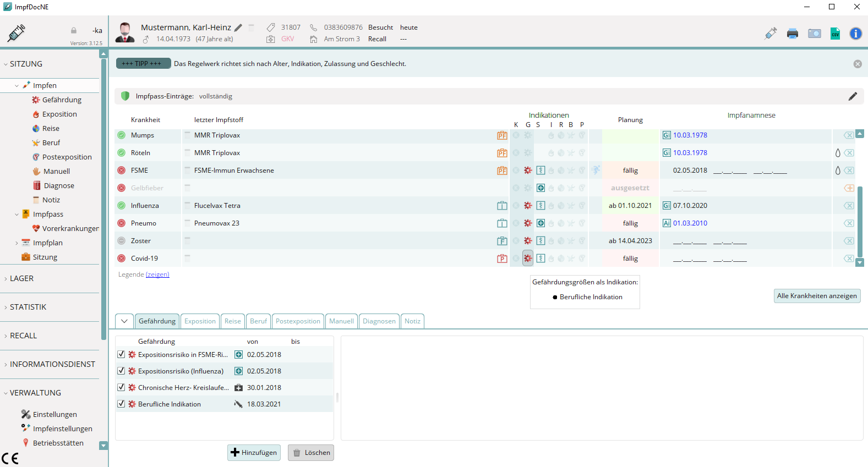Switch to the Manuell tab
Image resolution: width=868 pixels, height=467 pixels.
[x=341, y=321]
